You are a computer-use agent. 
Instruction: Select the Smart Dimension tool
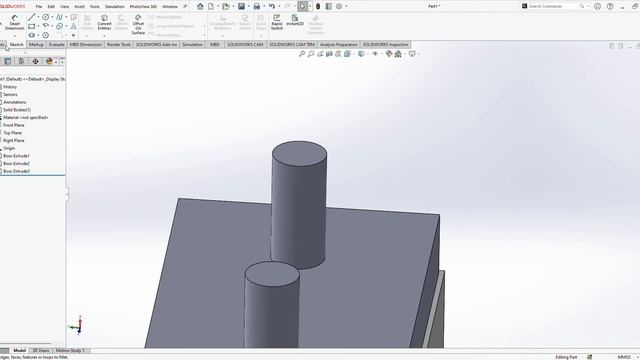[14, 22]
